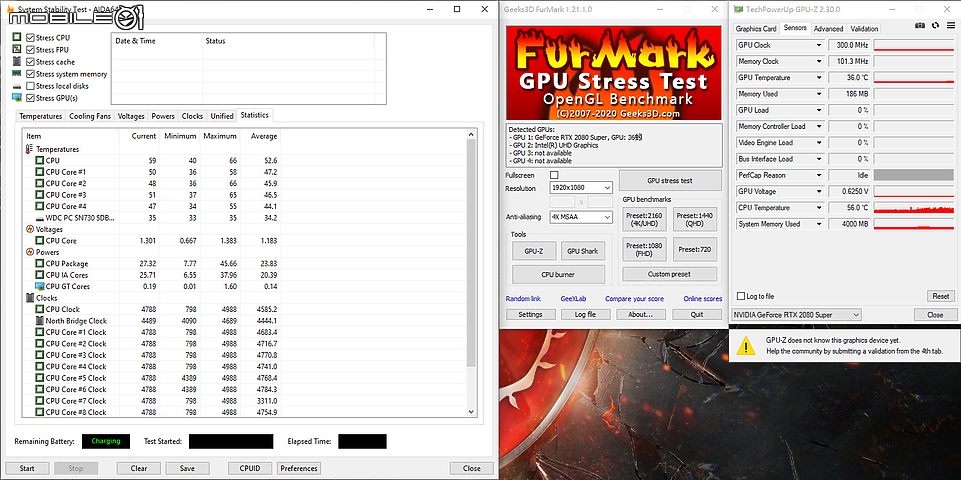
Task: Click the Clocks group icon
Action: [x=30, y=298]
